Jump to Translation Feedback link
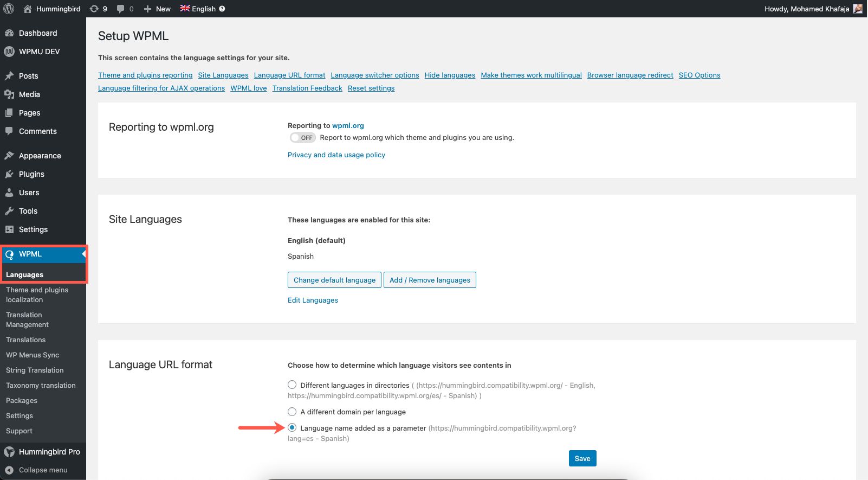The height and width of the screenshot is (480, 868). click(x=307, y=88)
